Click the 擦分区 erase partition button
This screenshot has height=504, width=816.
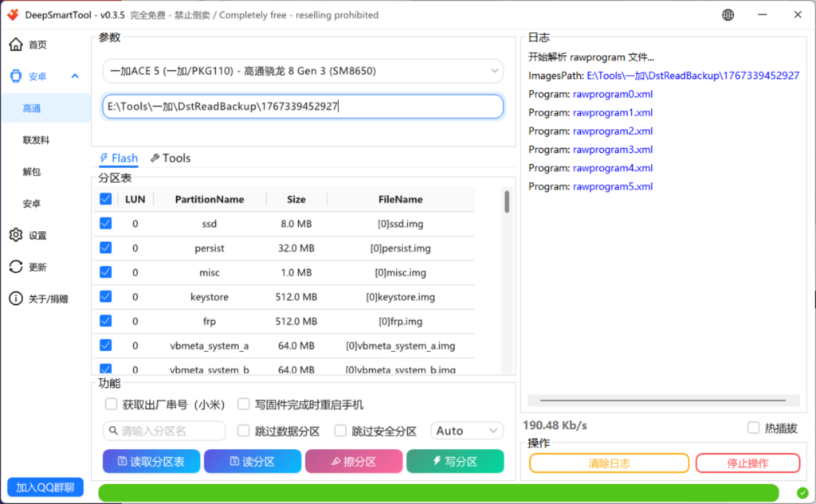tap(353, 462)
